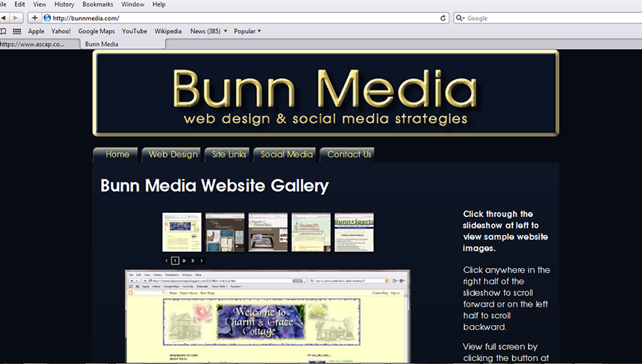This screenshot has height=364, width=642.
Task: Click the Web Design navigation button
Action: pyautogui.click(x=171, y=154)
